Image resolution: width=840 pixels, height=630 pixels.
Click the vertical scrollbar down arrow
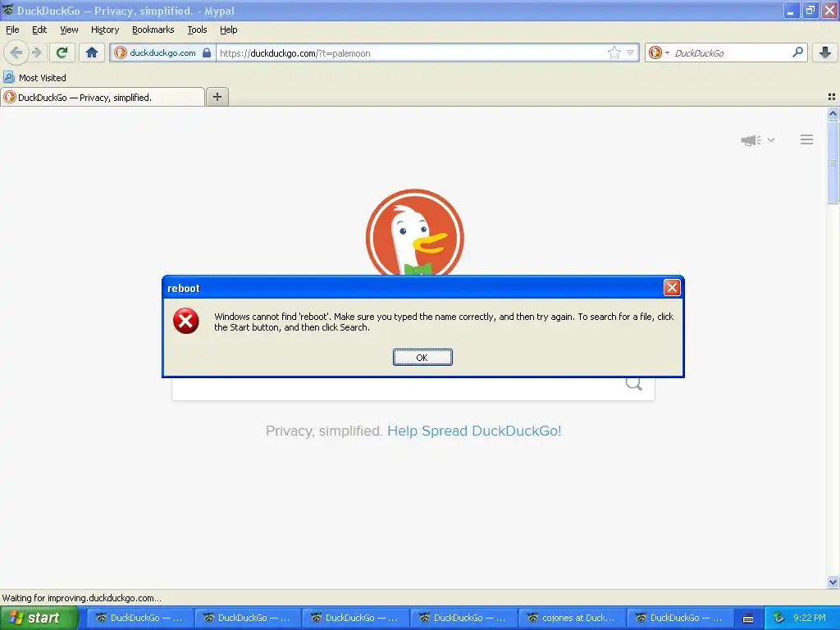coord(833,582)
